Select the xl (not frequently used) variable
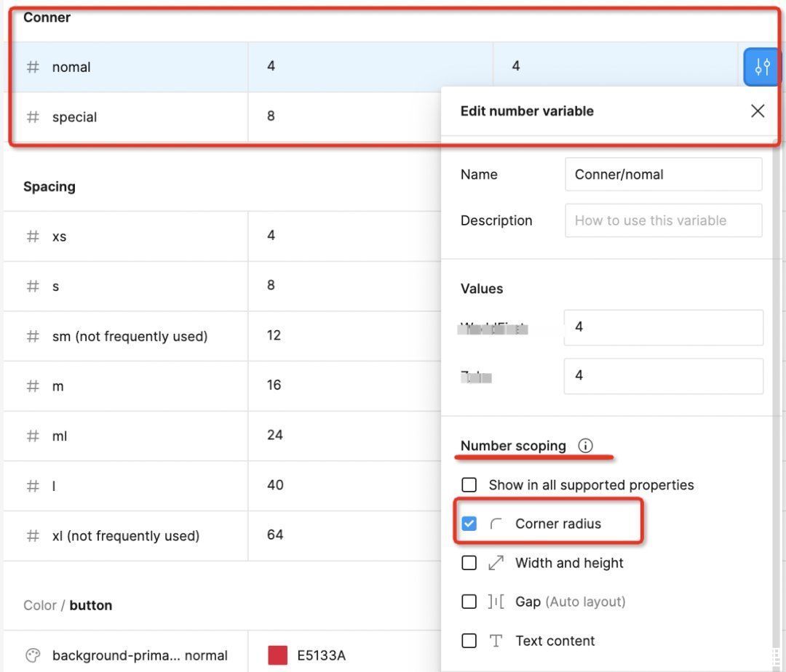This screenshot has width=786, height=672. (x=126, y=536)
